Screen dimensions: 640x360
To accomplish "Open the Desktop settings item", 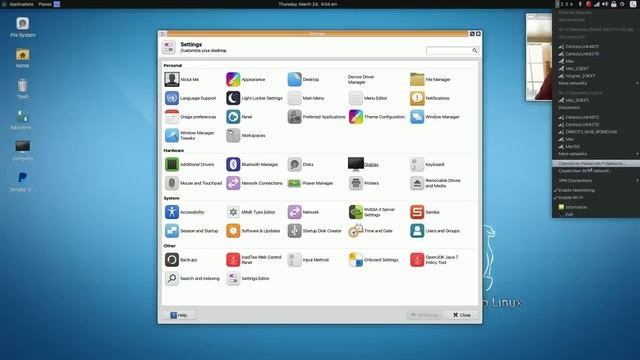I will click(303, 79).
